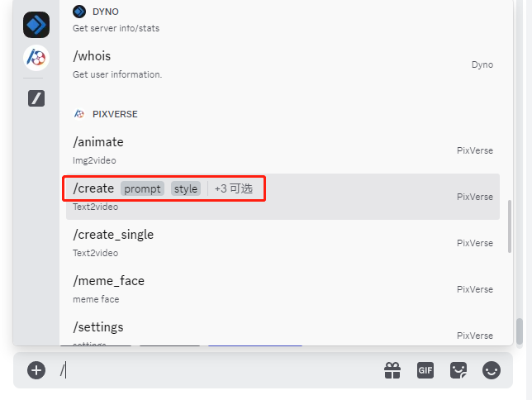This screenshot has height=400, width=532.
Task: Select the /settings command
Action: pyautogui.click(x=283, y=335)
